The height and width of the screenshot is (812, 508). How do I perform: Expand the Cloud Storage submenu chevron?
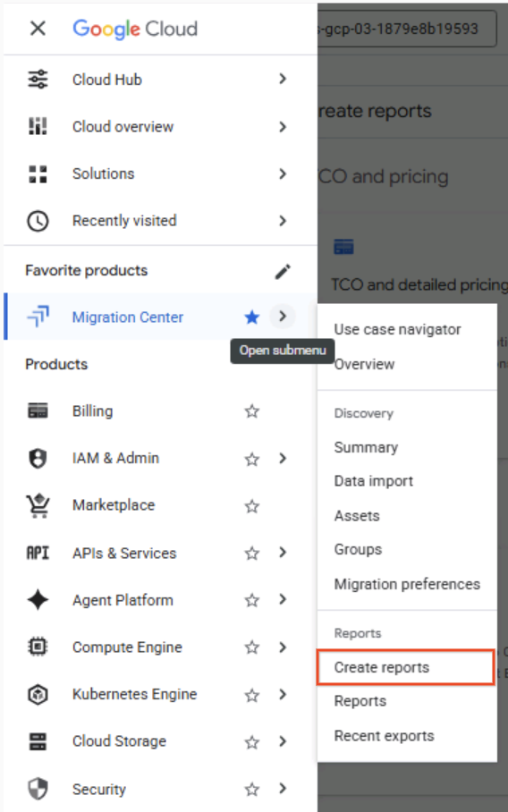click(x=283, y=741)
